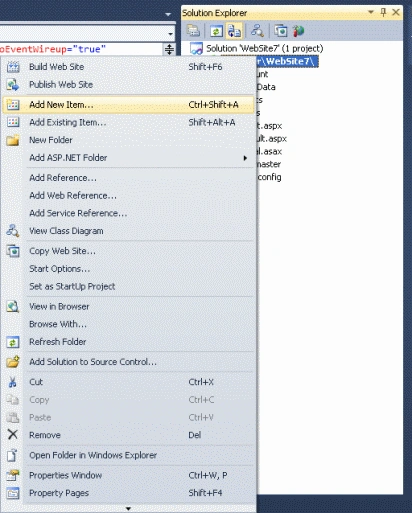Expand more menu items at bottom chevron

coord(128,509)
